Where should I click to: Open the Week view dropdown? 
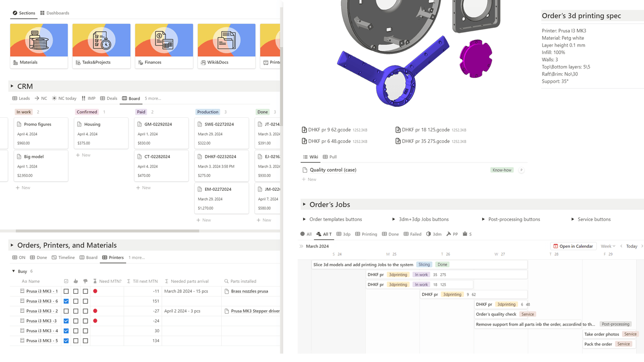(x=608, y=246)
